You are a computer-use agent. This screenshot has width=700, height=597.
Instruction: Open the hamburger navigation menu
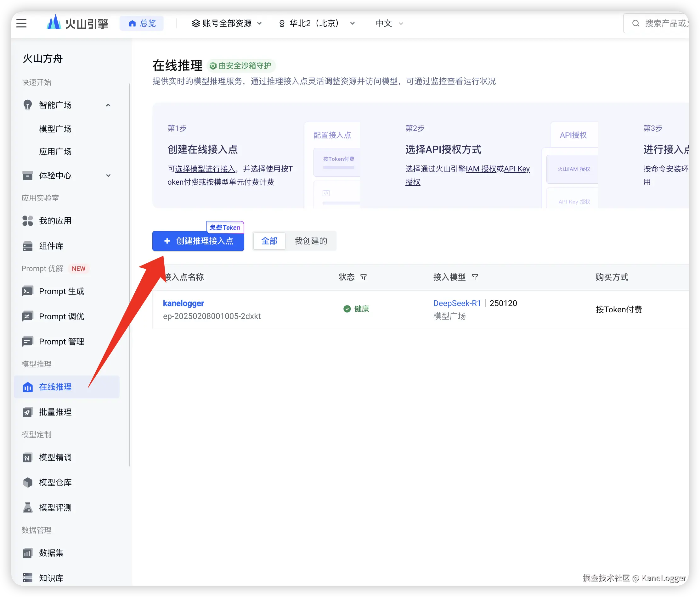21,23
